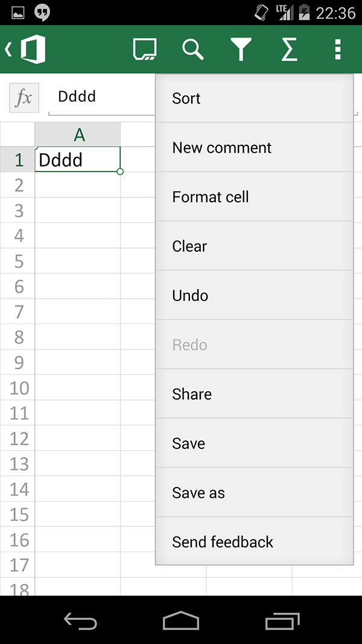Tap the magnifier search icon
The width and height of the screenshot is (362, 644).
tap(193, 49)
